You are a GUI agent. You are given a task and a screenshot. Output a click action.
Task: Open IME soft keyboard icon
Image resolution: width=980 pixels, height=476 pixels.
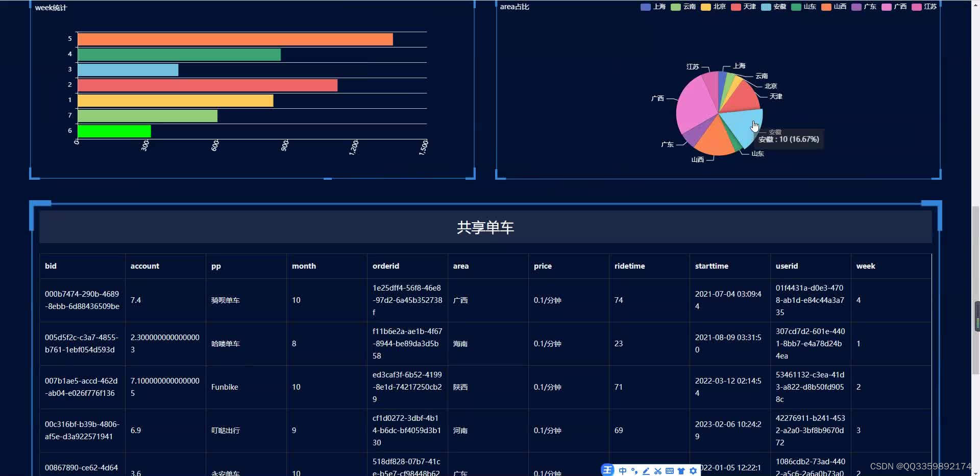tap(670, 471)
